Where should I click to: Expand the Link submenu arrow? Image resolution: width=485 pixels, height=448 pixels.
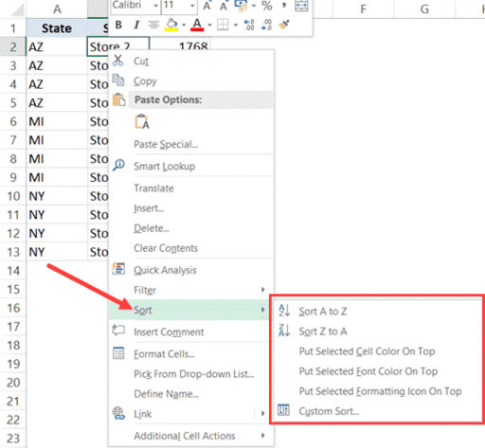(262, 413)
